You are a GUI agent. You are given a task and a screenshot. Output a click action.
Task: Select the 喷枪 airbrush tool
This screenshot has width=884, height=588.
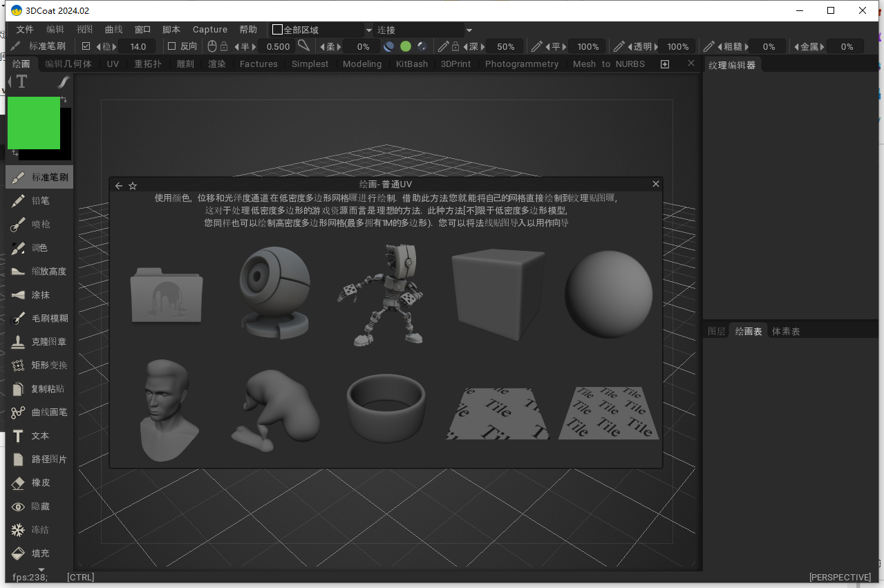(39, 224)
